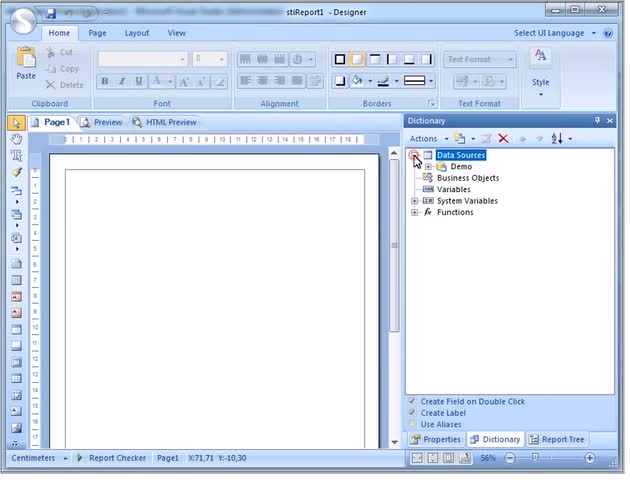Open the Layout ribbon tab

coord(137,33)
